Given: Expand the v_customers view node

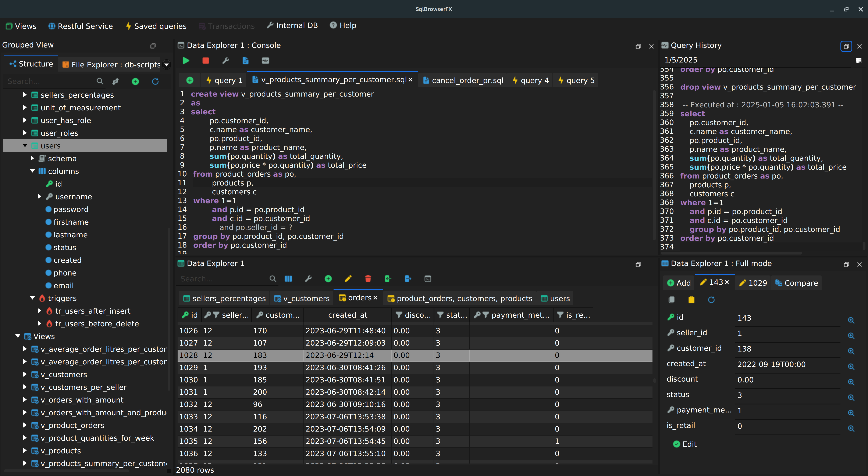Looking at the screenshot, I should pyautogui.click(x=25, y=374).
